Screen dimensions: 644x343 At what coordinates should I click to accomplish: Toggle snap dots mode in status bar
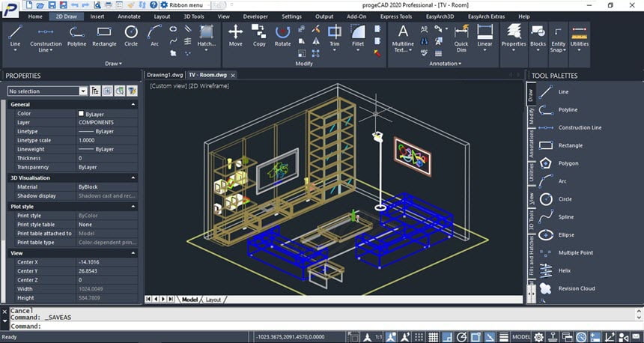[419, 337]
